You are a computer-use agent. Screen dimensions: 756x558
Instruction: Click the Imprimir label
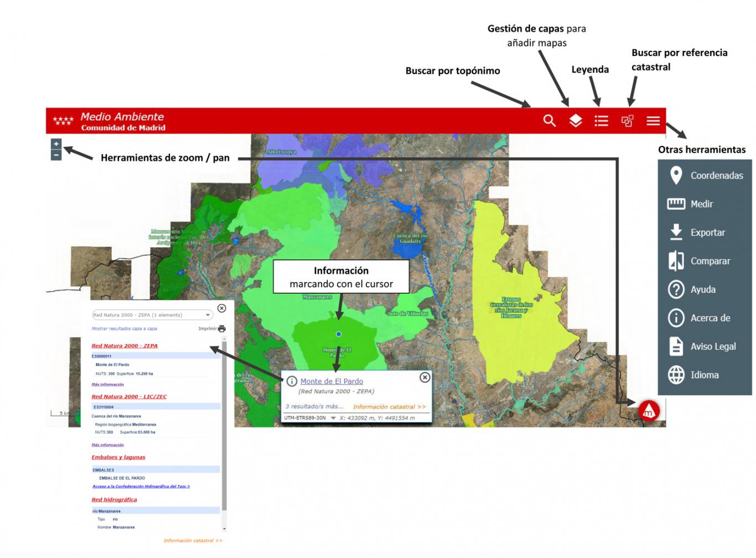click(x=207, y=328)
